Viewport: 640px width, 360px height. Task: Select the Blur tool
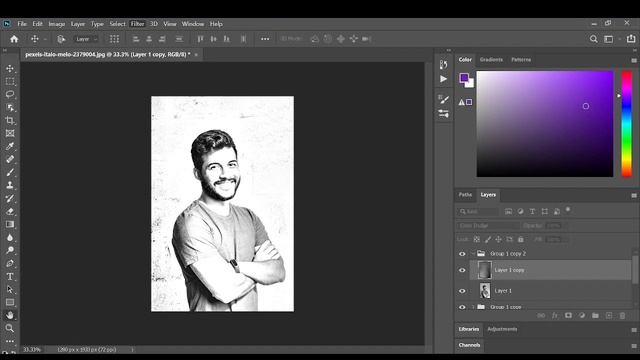point(10,238)
